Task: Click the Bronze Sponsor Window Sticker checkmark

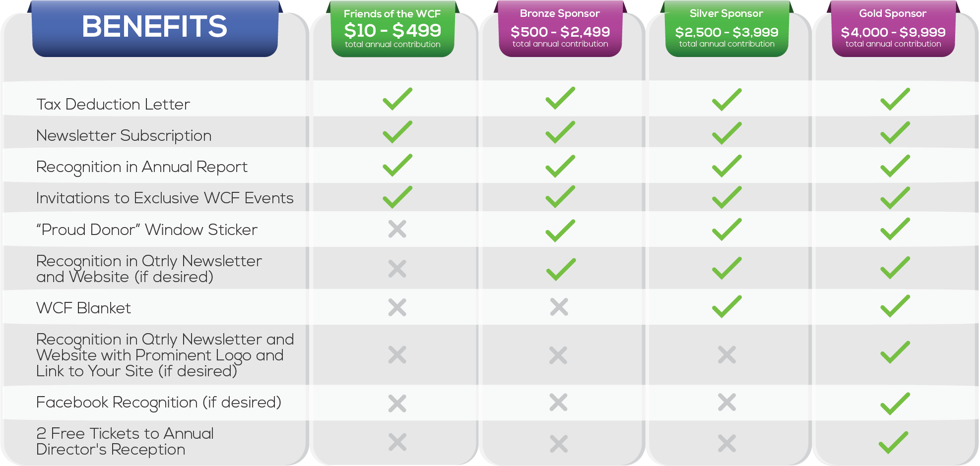Action: click(560, 231)
